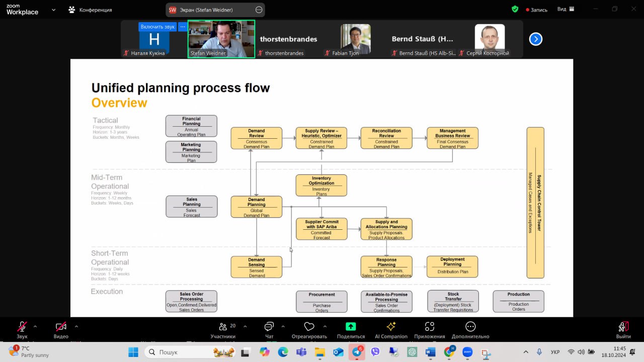Unmute the microphone with the Звук button

(22, 330)
